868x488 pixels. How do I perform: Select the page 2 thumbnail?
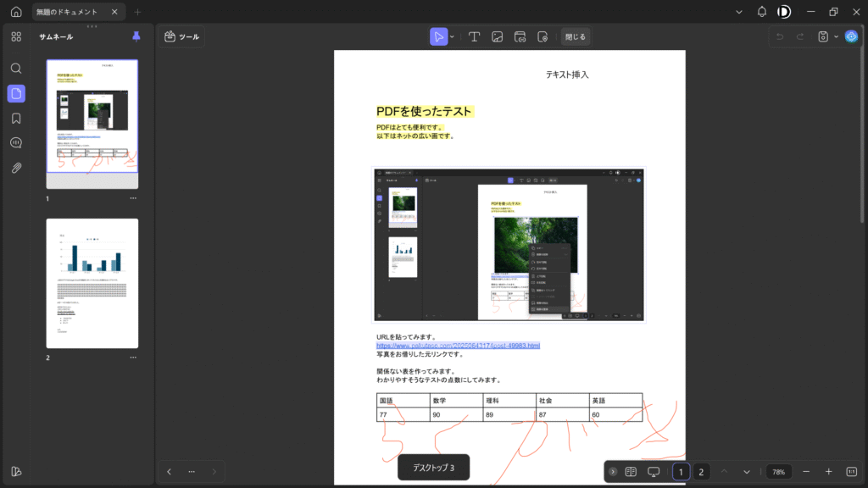click(x=92, y=283)
